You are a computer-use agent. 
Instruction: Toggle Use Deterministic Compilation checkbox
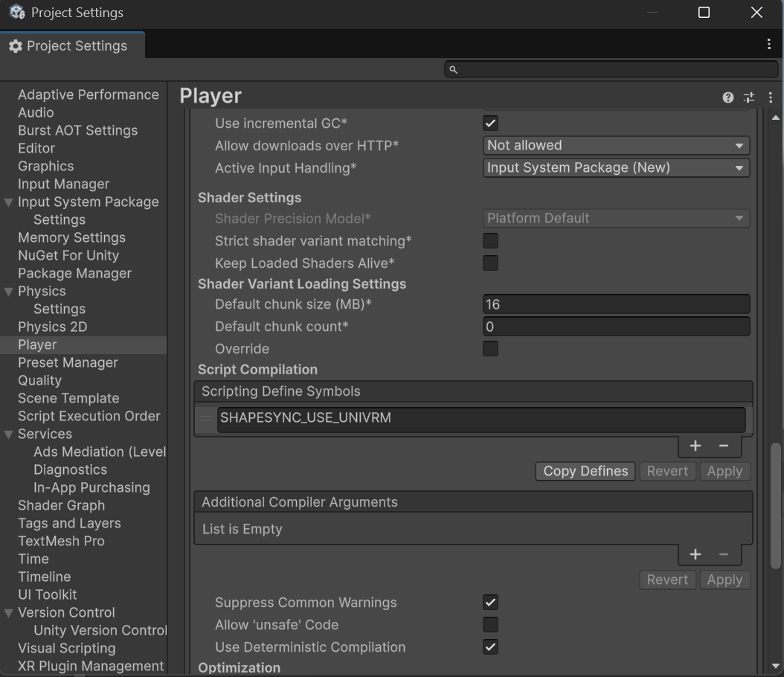tap(490, 647)
